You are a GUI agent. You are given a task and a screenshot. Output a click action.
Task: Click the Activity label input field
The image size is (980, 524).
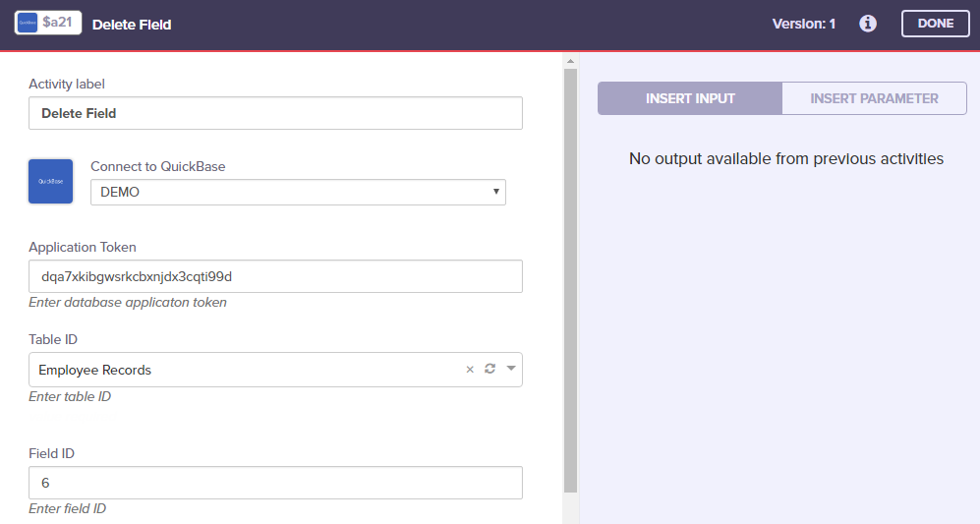pos(275,113)
